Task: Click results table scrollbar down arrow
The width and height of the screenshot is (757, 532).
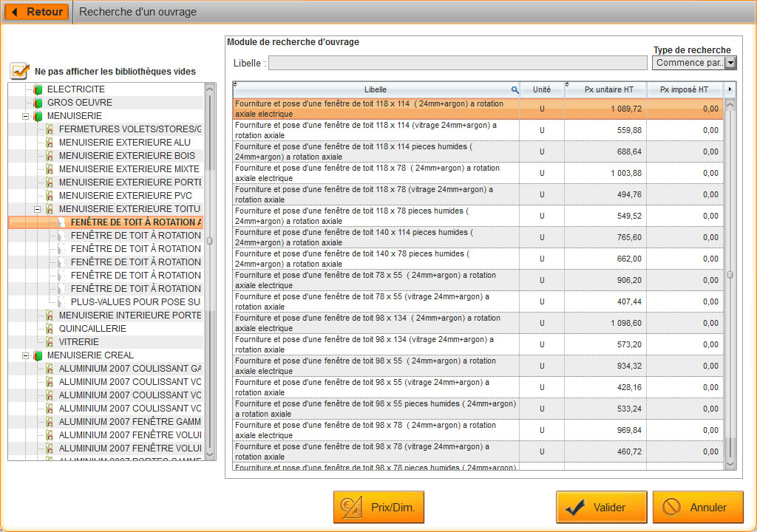Action: click(730, 463)
